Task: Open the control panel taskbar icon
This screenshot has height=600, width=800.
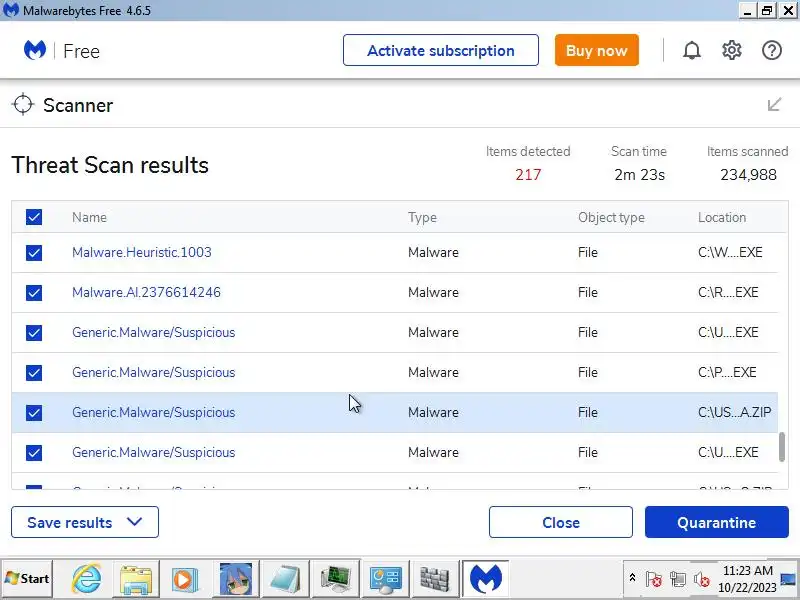Action: [x=385, y=579]
